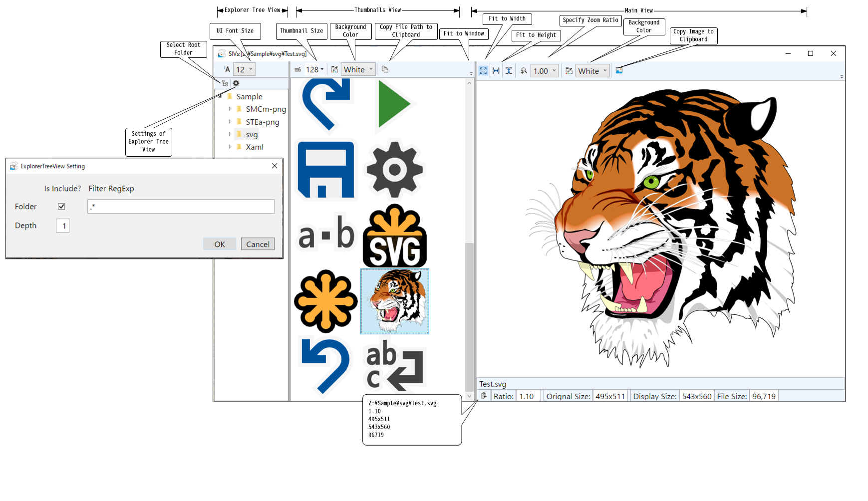Click File Size value 96,719

(x=764, y=396)
